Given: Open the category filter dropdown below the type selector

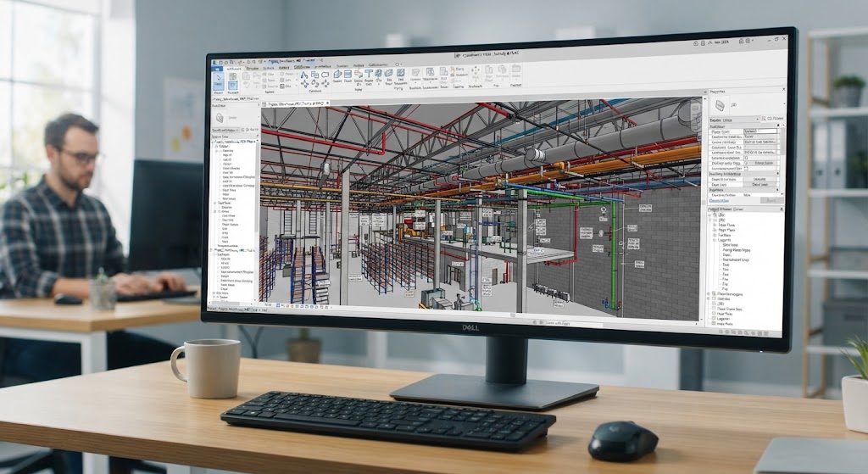Looking at the screenshot, I should coord(734,120).
